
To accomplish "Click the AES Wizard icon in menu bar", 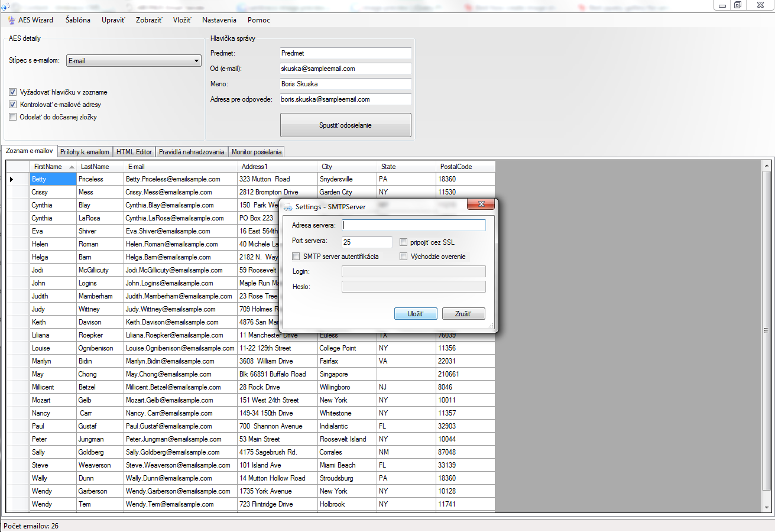I will [x=11, y=20].
